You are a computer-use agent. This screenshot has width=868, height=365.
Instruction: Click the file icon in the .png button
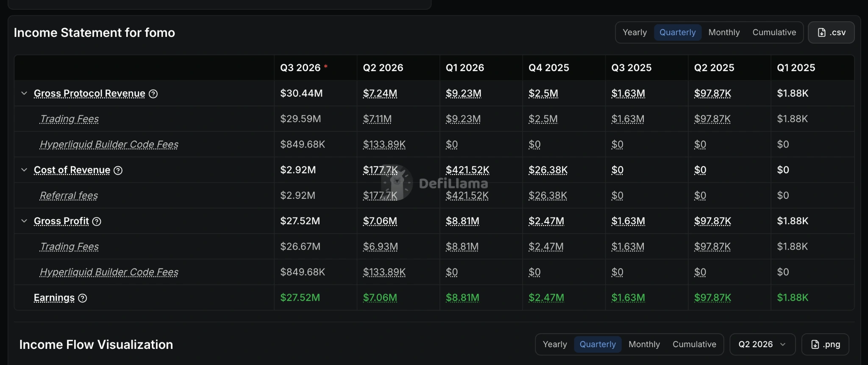(x=815, y=344)
